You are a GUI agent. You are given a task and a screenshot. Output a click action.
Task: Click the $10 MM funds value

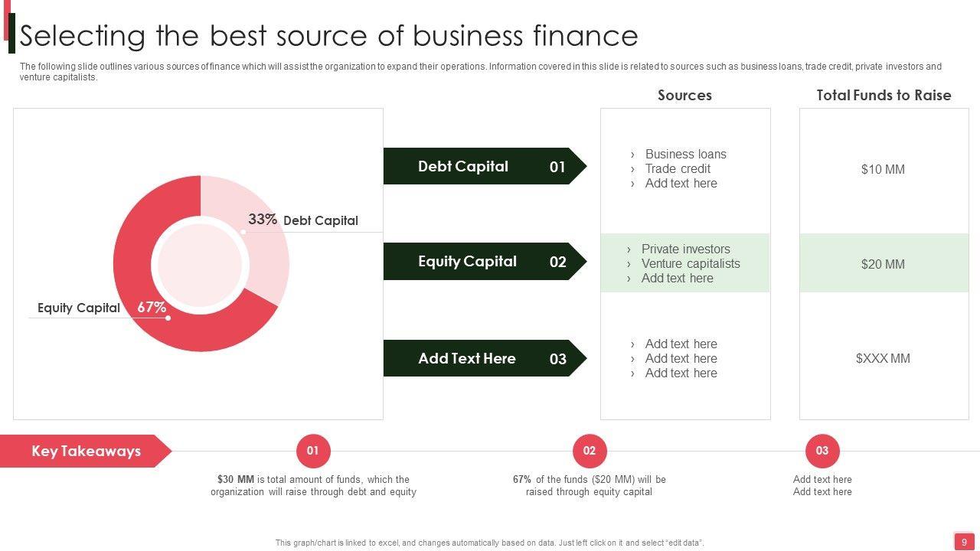(x=883, y=169)
